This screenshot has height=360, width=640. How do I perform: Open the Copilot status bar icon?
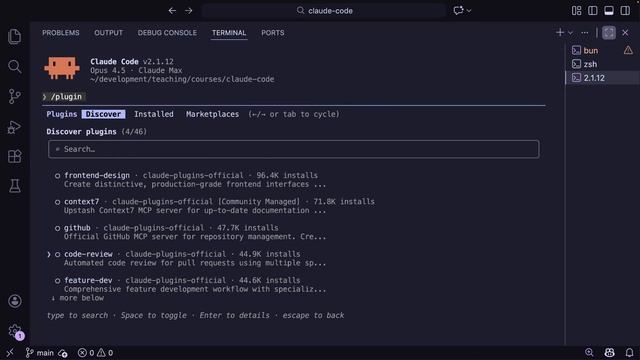pyautogui.click(x=609, y=353)
